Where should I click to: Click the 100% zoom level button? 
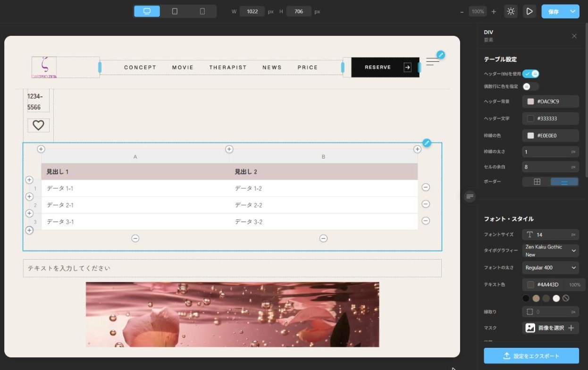pyautogui.click(x=478, y=11)
